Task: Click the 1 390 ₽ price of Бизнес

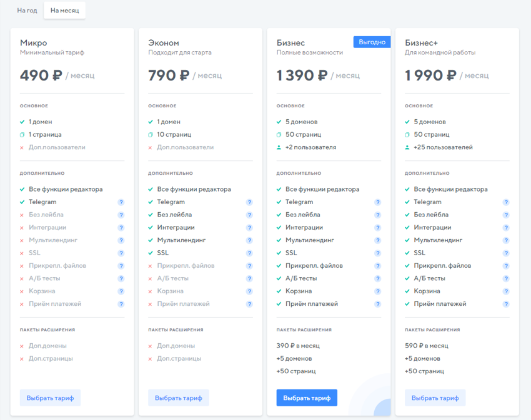Action: point(302,76)
